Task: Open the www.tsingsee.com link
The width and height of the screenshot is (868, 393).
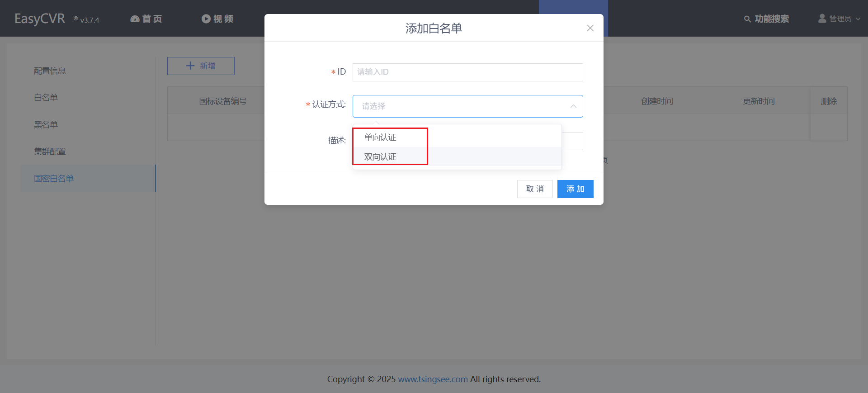Action: point(433,379)
